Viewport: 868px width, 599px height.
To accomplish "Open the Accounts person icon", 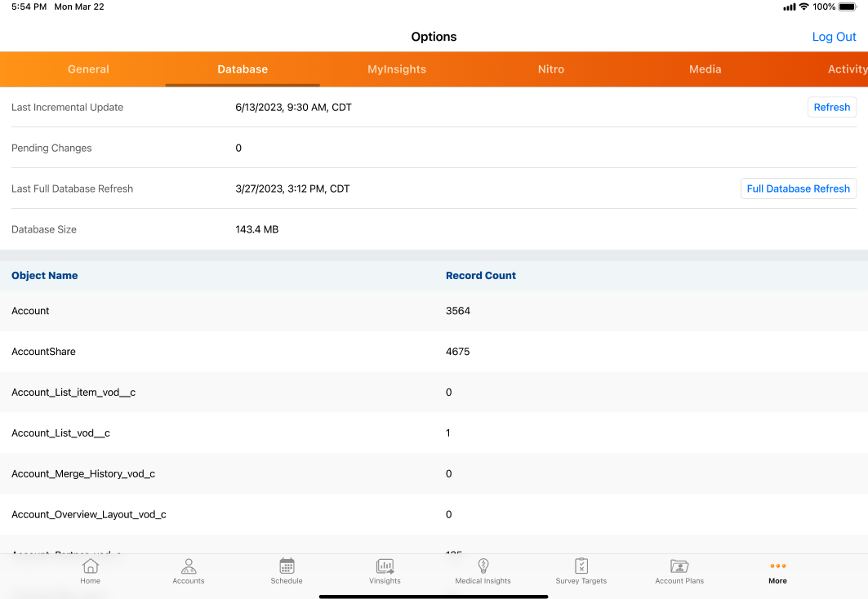I will tap(189, 566).
